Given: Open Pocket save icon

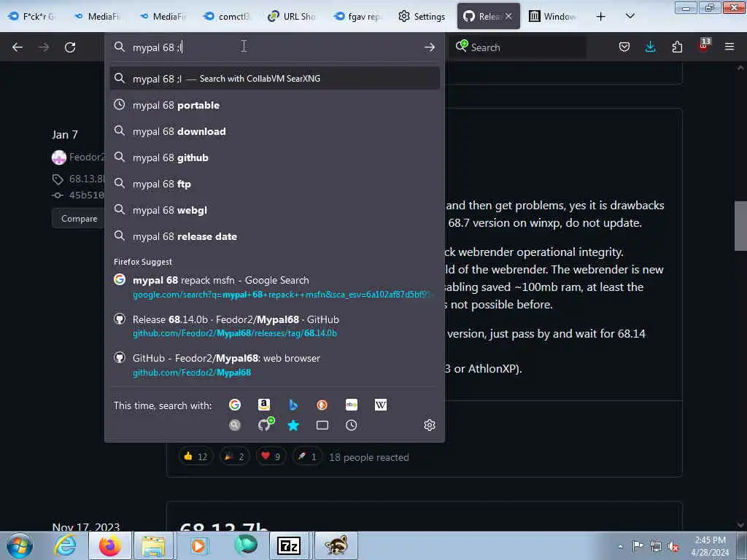Looking at the screenshot, I should pos(624,47).
